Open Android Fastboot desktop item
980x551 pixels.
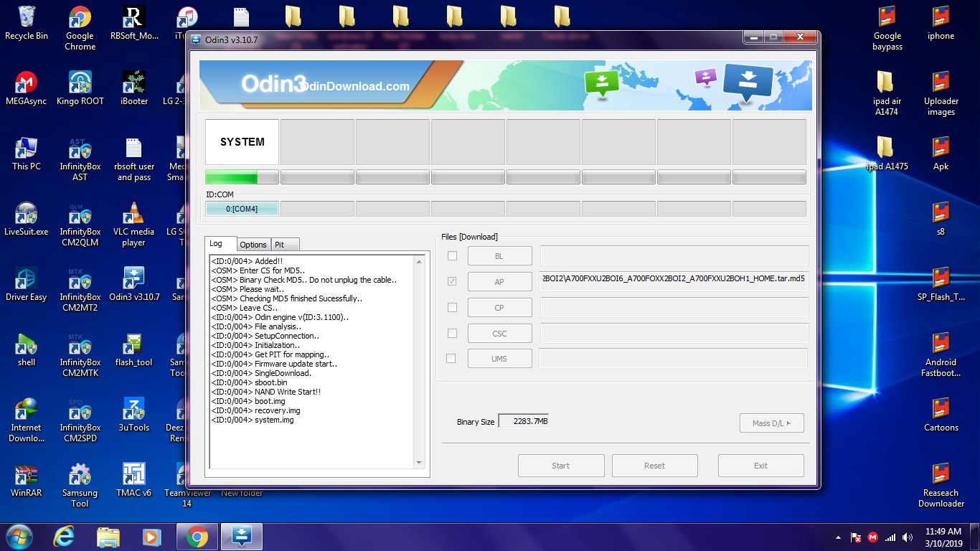[x=941, y=355]
